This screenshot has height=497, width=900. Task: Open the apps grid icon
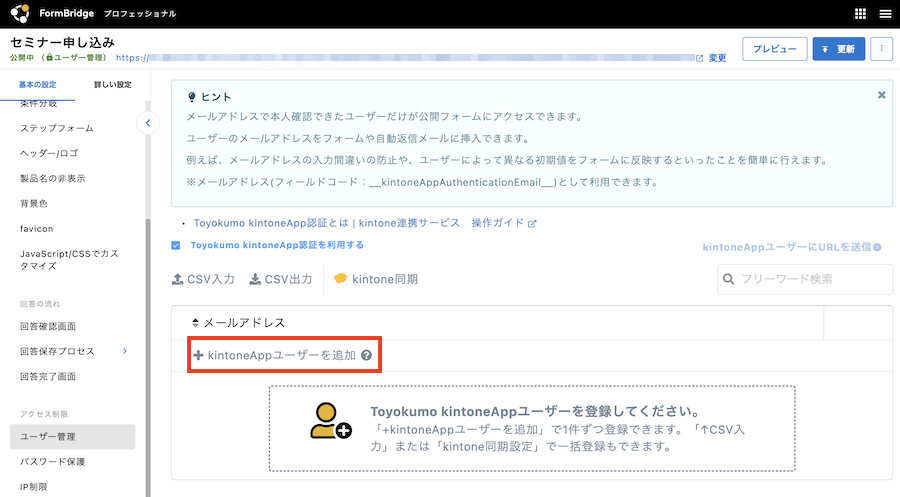coord(860,14)
